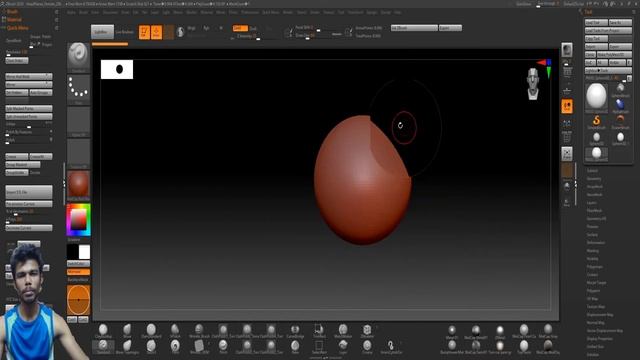Toggle the orange Draw mode button
The image size is (640, 360).
pos(157,32)
